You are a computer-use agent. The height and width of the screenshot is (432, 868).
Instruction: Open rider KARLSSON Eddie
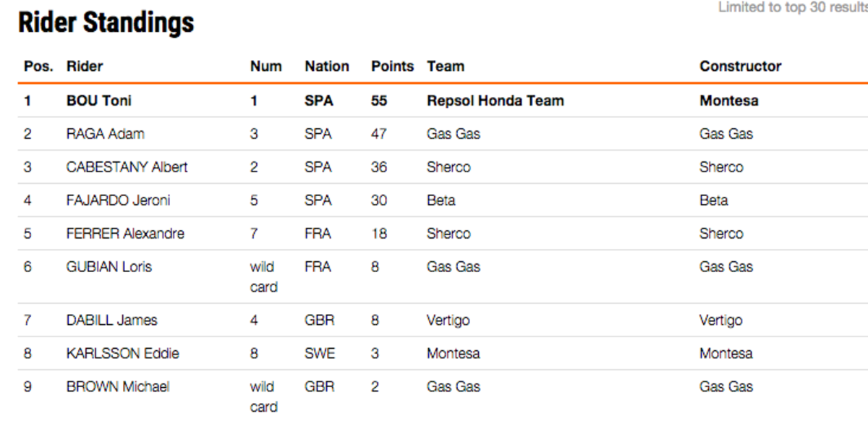click(123, 354)
